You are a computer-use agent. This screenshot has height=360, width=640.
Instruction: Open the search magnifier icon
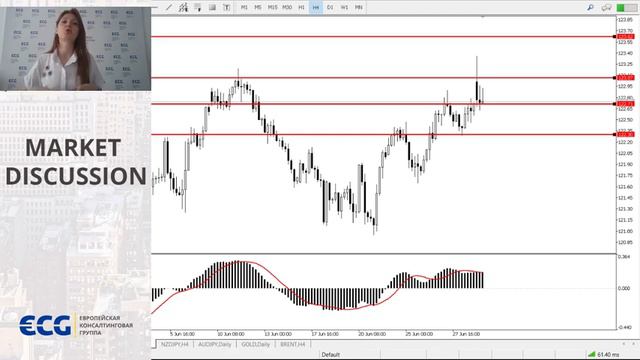point(590,7)
